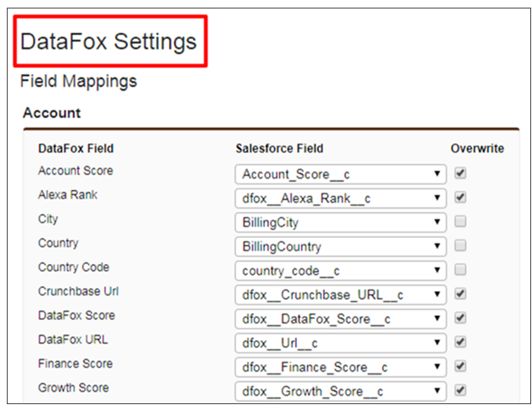Open the Account_Score__c dropdown
This screenshot has width=532, height=405.
[340, 174]
